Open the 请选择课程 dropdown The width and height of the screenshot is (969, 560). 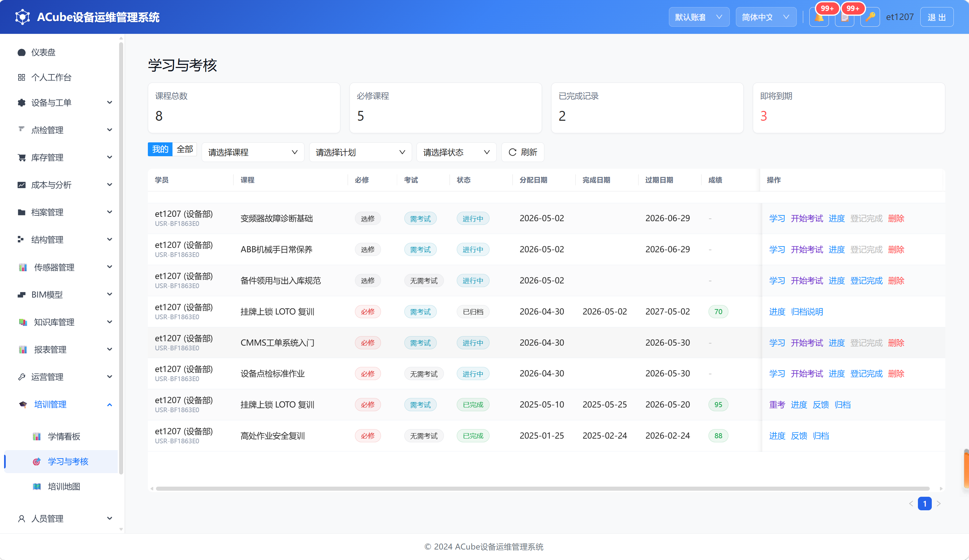(x=253, y=152)
